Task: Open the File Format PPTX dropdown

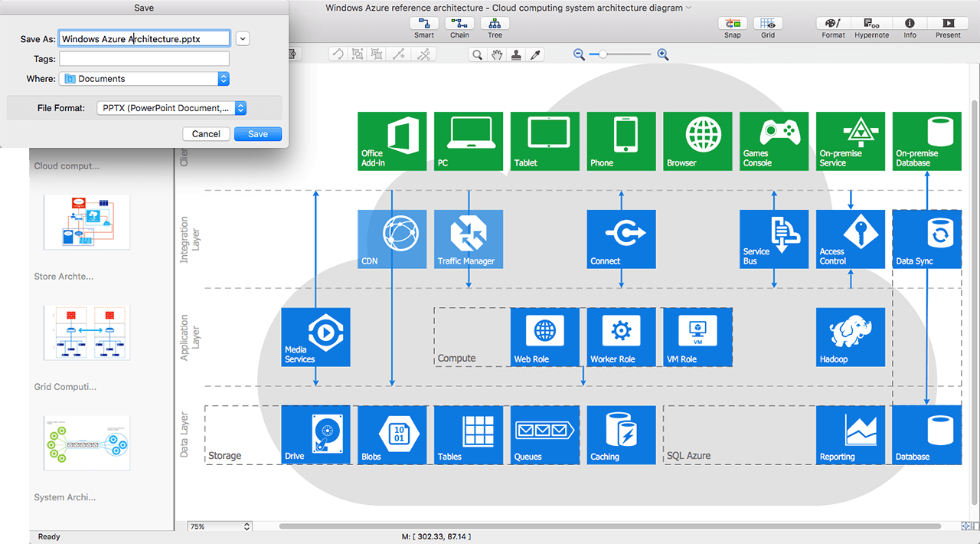Action: [172, 108]
